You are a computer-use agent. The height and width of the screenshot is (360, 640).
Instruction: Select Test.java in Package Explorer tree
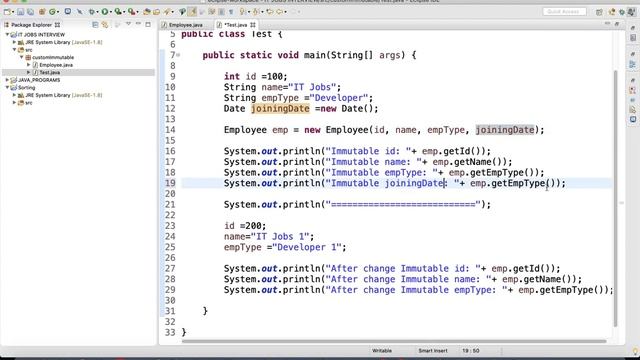tap(50, 72)
